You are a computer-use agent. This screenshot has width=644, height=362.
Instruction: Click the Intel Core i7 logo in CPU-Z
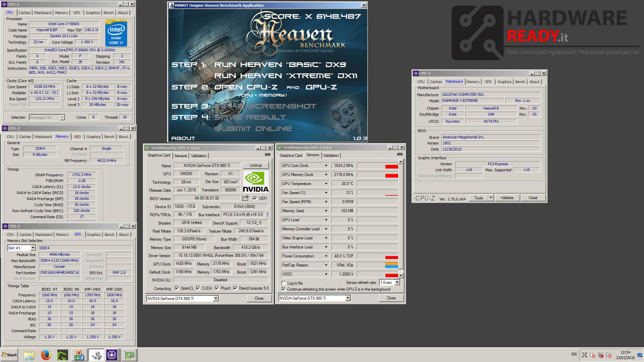tap(116, 33)
